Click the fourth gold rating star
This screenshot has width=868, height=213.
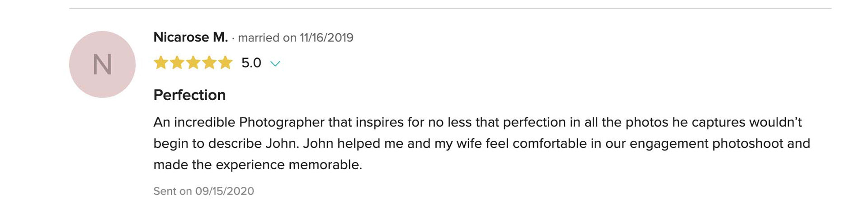coord(209,63)
